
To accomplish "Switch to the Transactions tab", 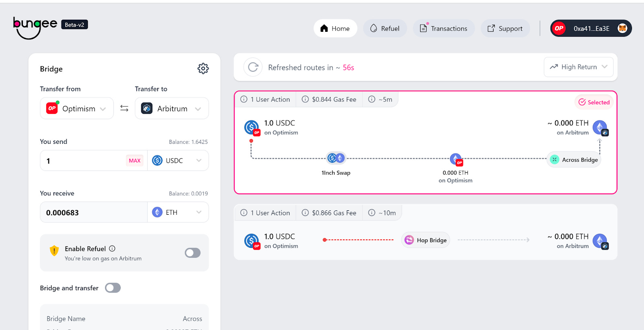I will [443, 28].
